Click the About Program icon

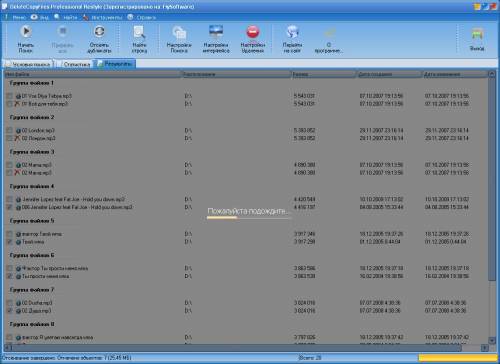click(329, 32)
